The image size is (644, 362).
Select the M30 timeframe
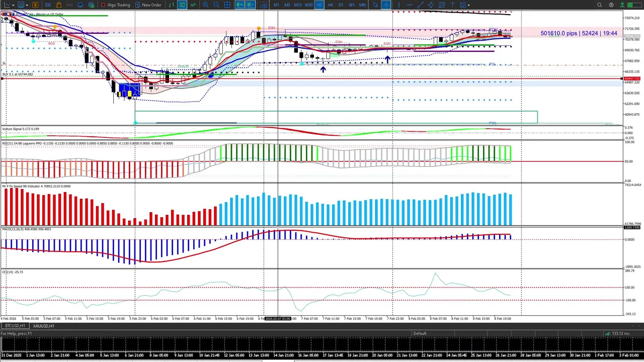pos(308,5)
